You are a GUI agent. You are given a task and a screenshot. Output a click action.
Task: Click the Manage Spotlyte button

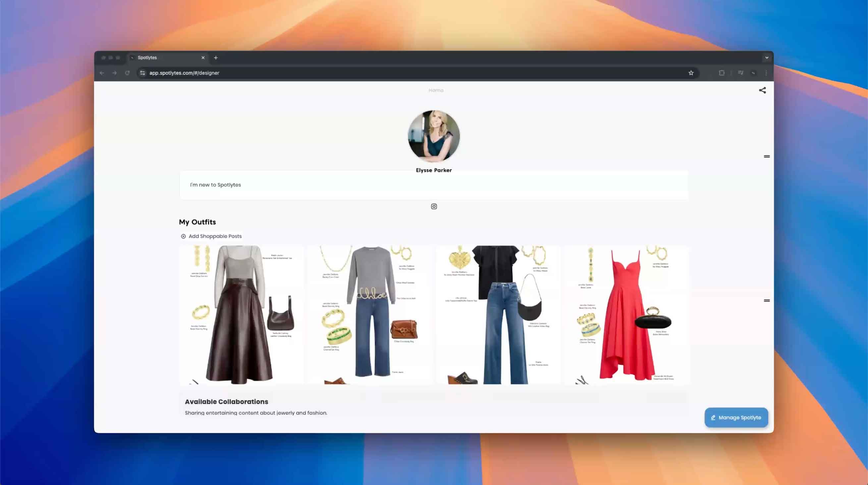[736, 418]
